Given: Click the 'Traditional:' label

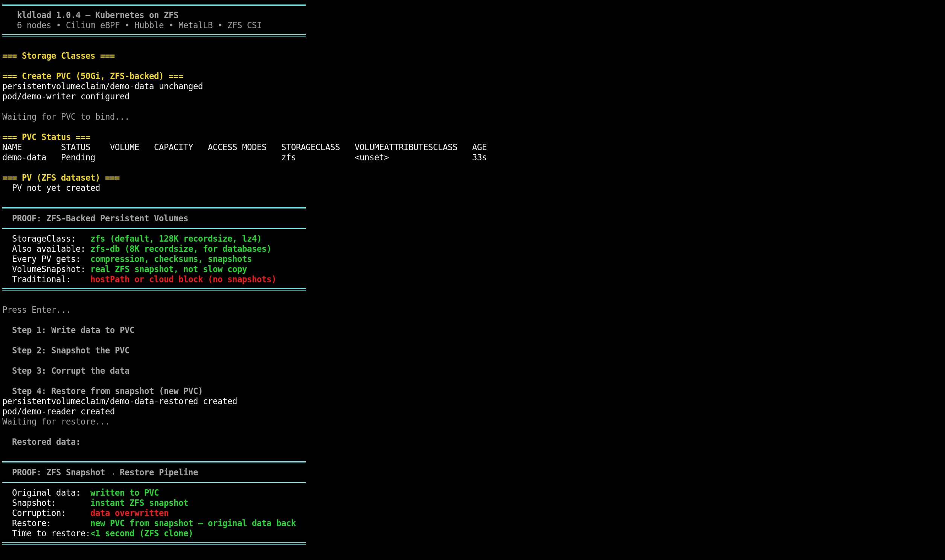Looking at the screenshot, I should coord(41,280).
